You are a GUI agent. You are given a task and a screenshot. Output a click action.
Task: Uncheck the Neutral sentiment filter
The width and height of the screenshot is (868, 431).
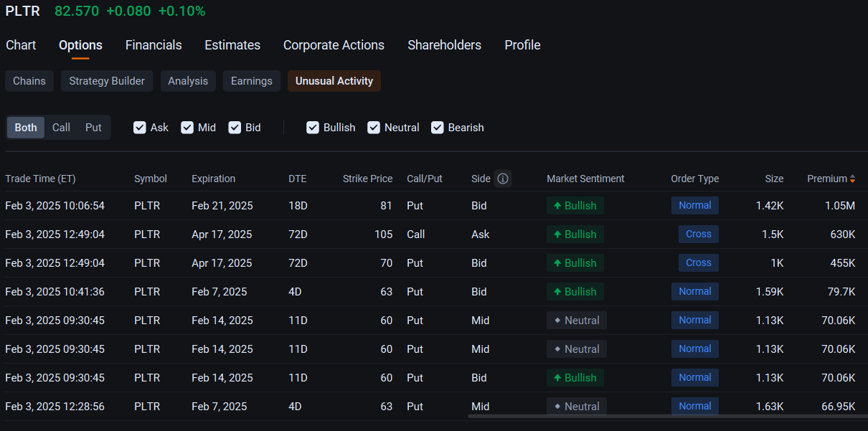pos(374,128)
